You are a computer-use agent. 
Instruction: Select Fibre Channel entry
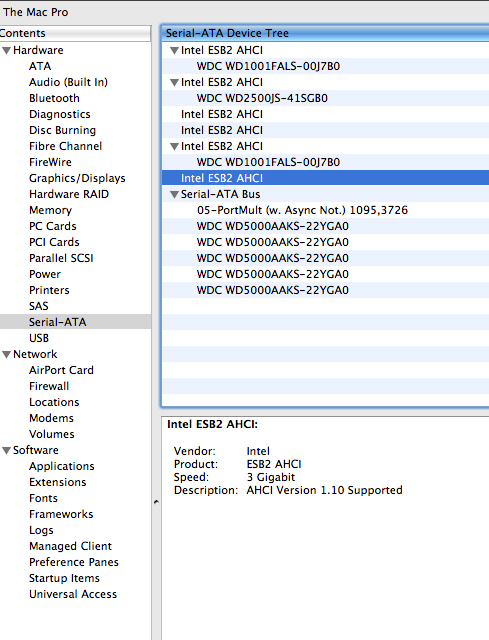[x=65, y=146]
